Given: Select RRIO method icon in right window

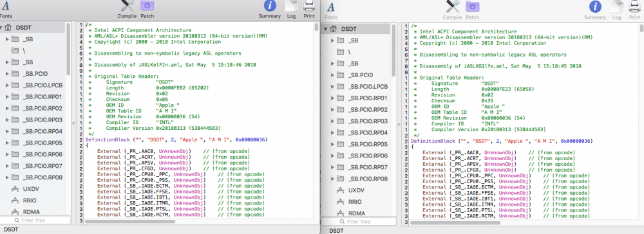Looking at the screenshot, I should pyautogui.click(x=341, y=202).
